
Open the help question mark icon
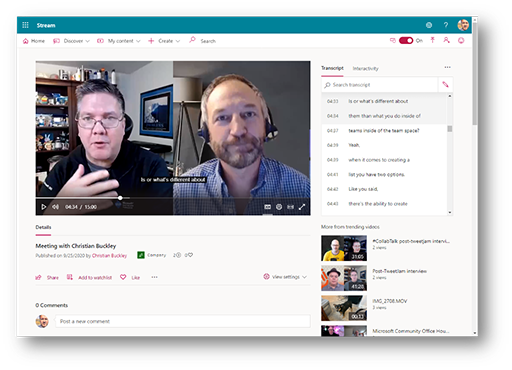tap(446, 25)
